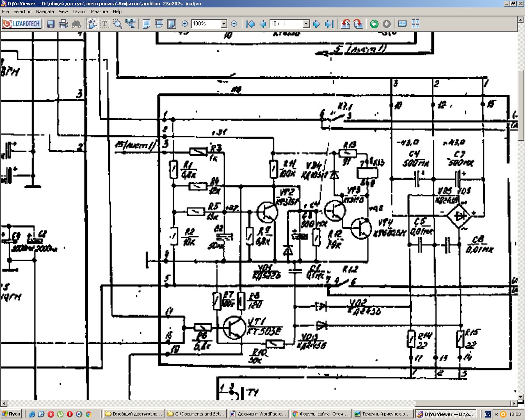Click the thumbnails grid view icon

pos(415,24)
